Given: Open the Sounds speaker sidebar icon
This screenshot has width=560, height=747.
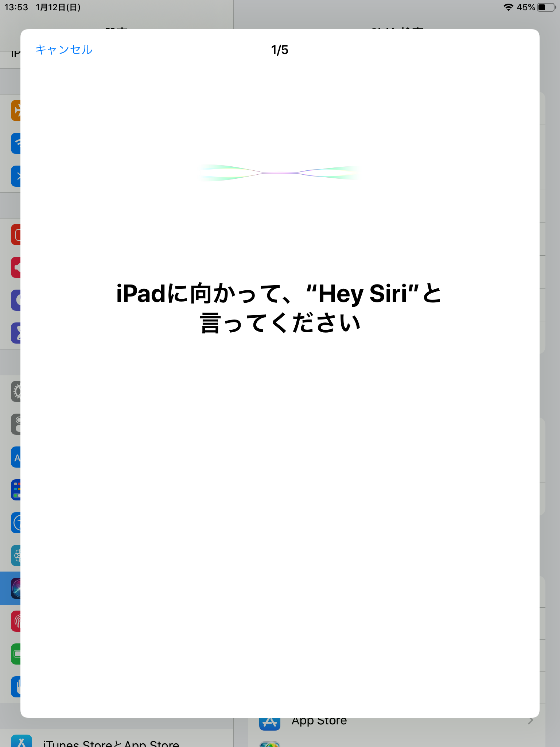Looking at the screenshot, I should click(16, 267).
